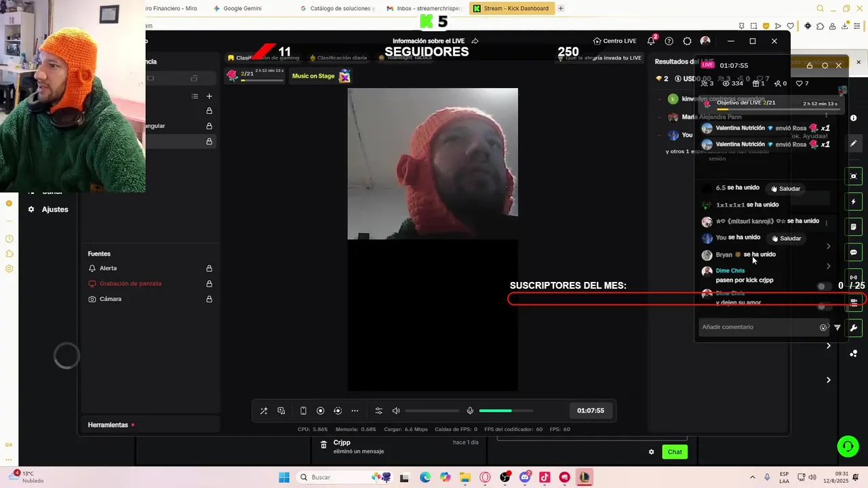Click the viewers count 334 eye icon
Screen dimensions: 868x488
tap(733, 83)
